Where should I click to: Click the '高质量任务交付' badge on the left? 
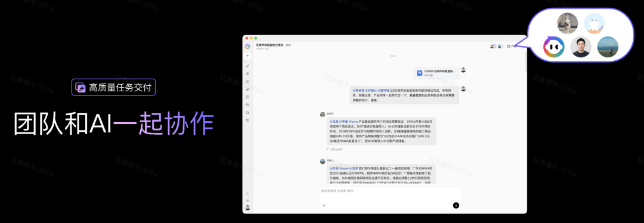click(114, 87)
